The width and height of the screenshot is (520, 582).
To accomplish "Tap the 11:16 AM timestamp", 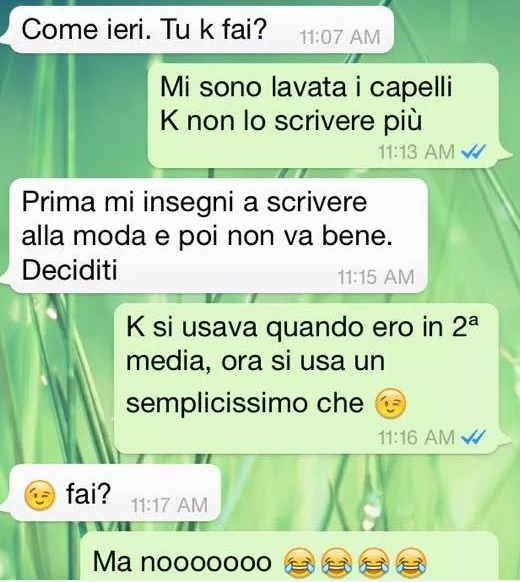I will 416,437.
